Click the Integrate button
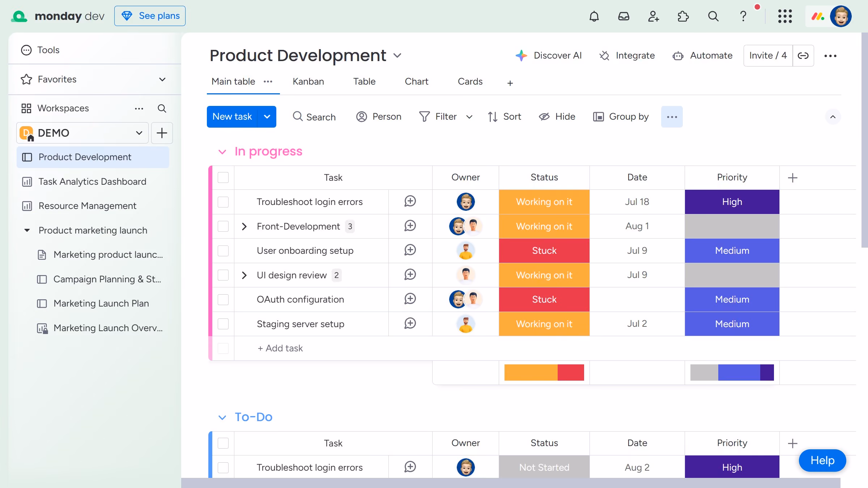Image resolution: width=868 pixels, height=488 pixels. point(627,56)
